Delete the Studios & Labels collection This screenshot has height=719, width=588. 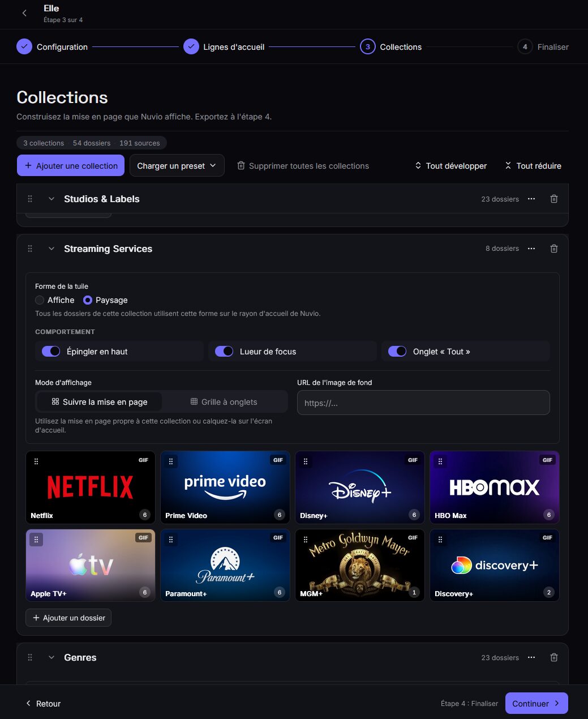pyautogui.click(x=554, y=199)
